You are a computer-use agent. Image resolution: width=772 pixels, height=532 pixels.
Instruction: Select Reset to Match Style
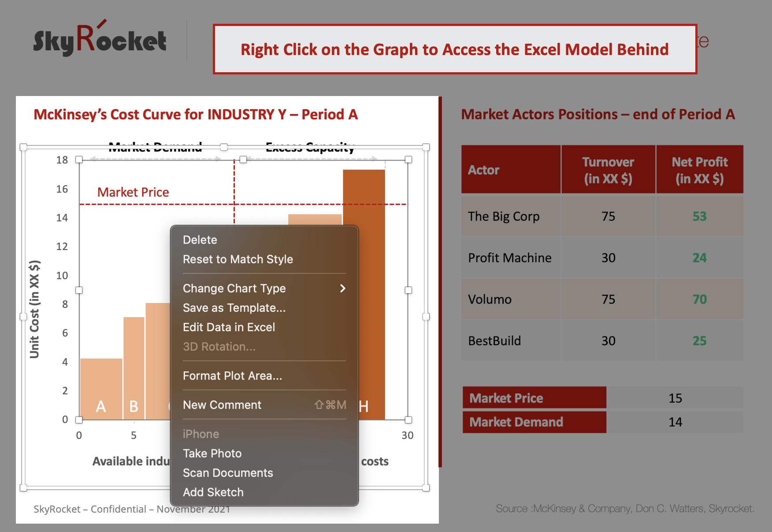point(264,259)
